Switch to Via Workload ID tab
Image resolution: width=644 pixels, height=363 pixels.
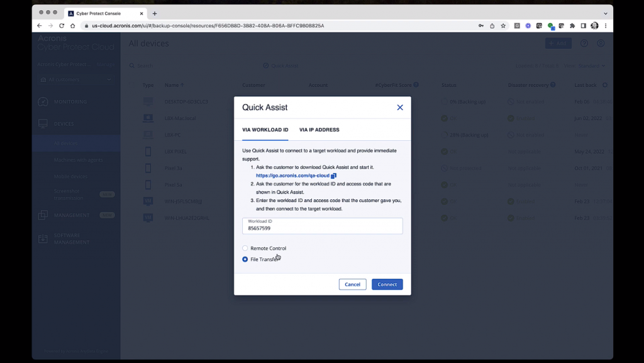pyautogui.click(x=265, y=130)
